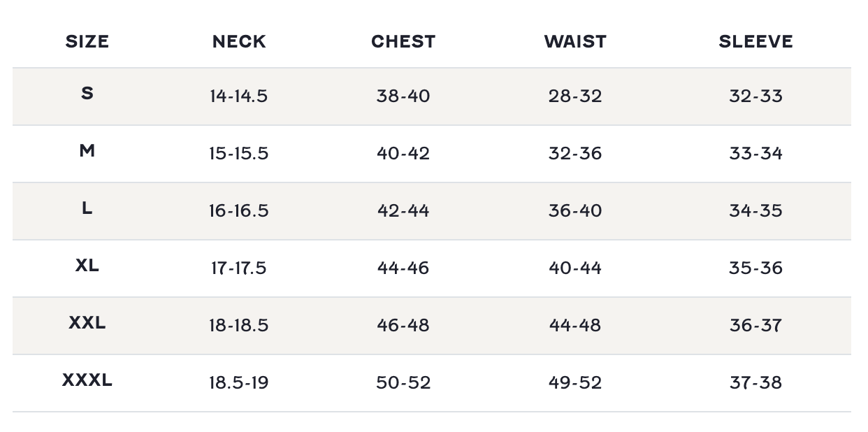Click the WAIST column header
The width and height of the screenshot is (868, 432).
pos(575,42)
